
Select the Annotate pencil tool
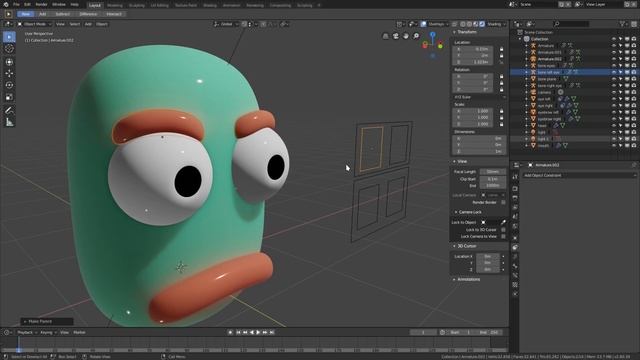coord(9,110)
